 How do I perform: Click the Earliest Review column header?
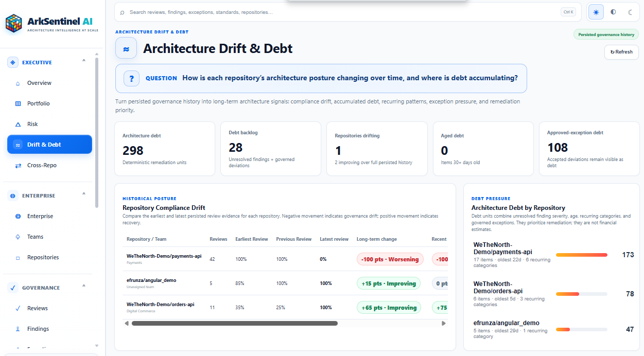[252, 239]
